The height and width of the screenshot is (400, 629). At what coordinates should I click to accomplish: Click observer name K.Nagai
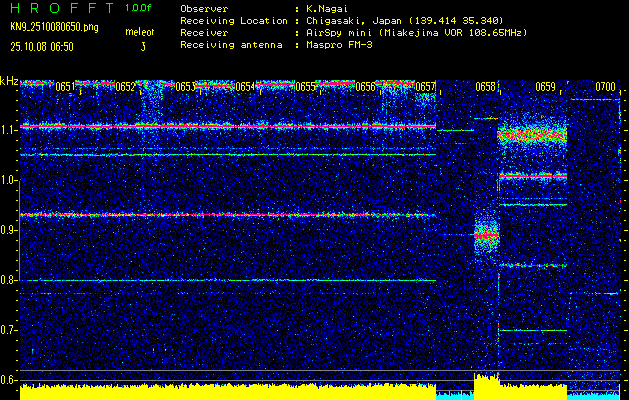click(x=328, y=7)
